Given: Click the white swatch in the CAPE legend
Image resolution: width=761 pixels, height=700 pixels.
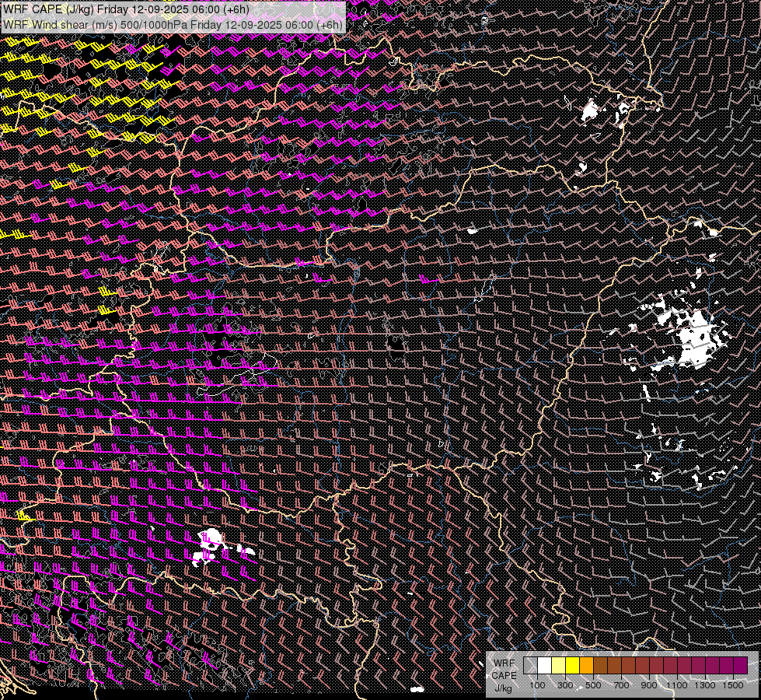Looking at the screenshot, I should (x=544, y=665).
